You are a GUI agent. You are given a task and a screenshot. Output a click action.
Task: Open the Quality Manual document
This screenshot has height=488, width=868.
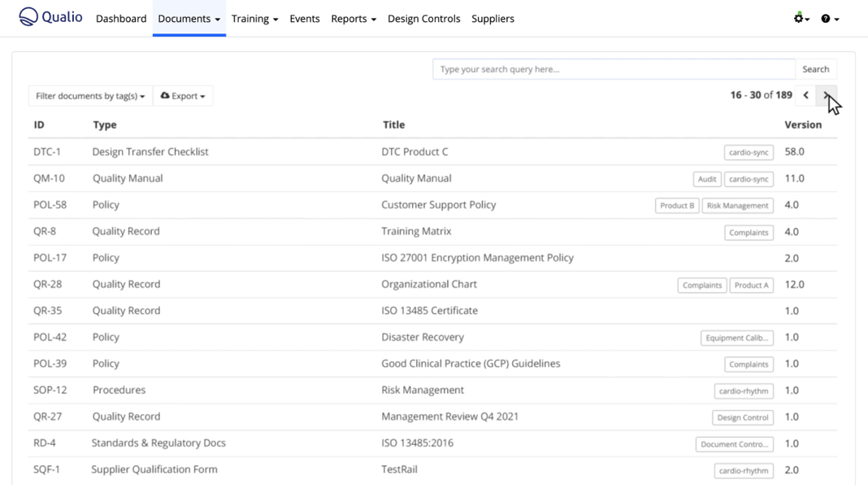pos(416,178)
